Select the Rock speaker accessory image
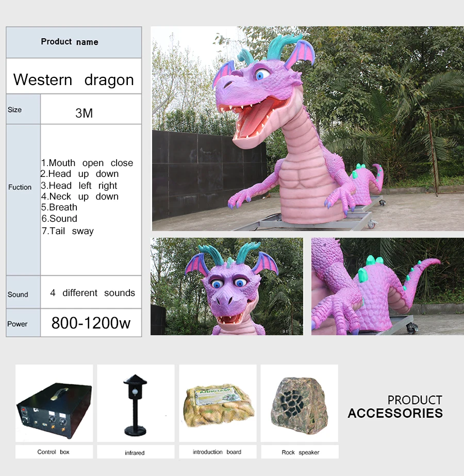 300,403
